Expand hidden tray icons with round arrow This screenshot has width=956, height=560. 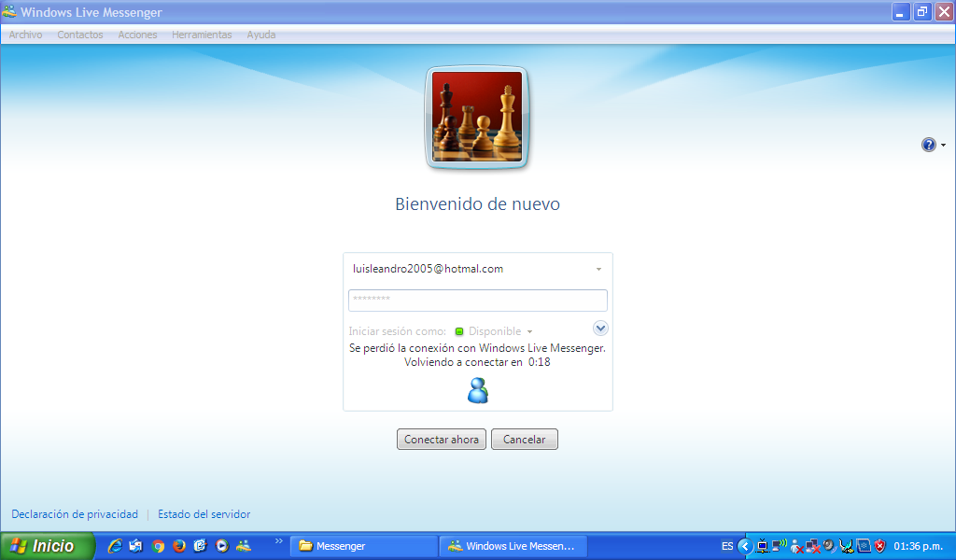click(744, 546)
